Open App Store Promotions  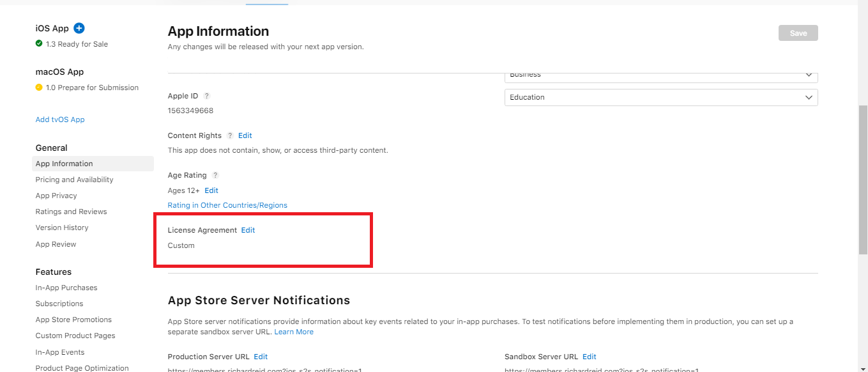73,320
